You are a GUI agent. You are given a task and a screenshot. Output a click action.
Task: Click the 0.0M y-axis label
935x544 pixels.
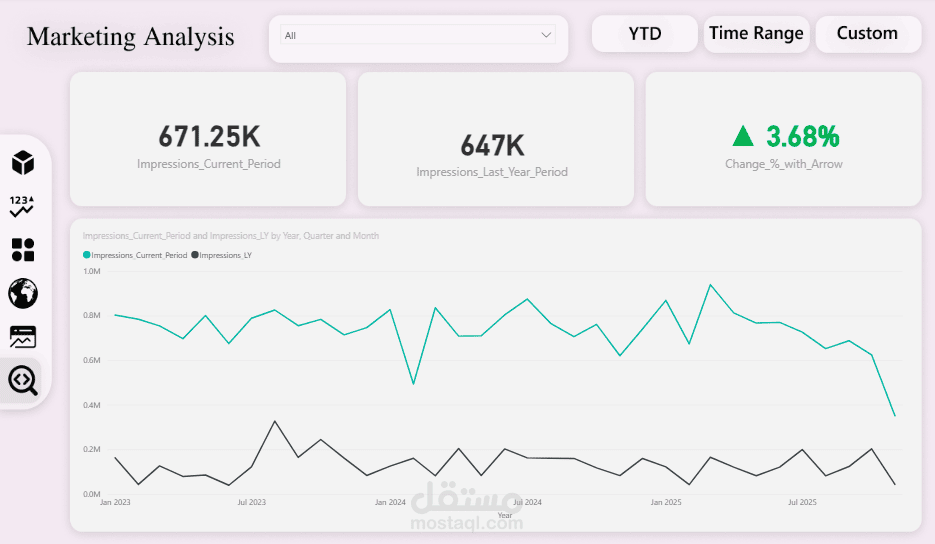[x=92, y=494]
